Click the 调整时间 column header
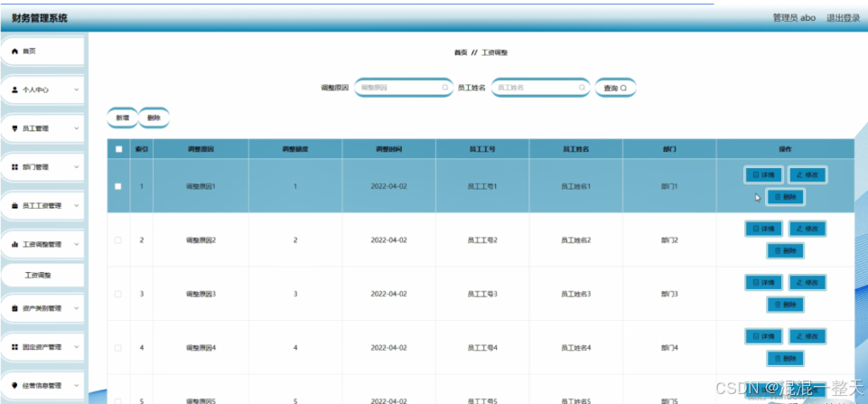This screenshot has width=868, height=404. tap(388, 149)
